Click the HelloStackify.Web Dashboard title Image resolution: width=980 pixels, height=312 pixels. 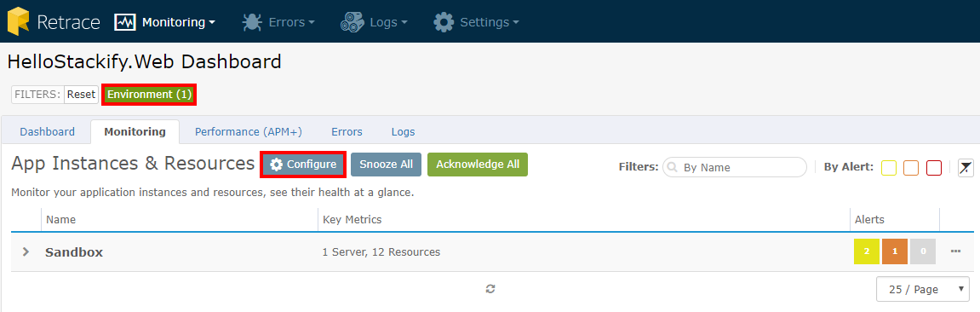145,62
